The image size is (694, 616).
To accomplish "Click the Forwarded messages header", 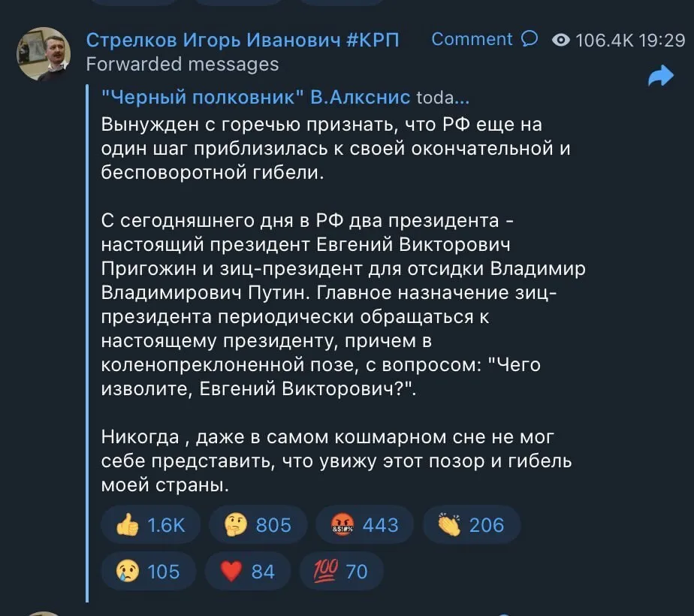I will tap(183, 65).
